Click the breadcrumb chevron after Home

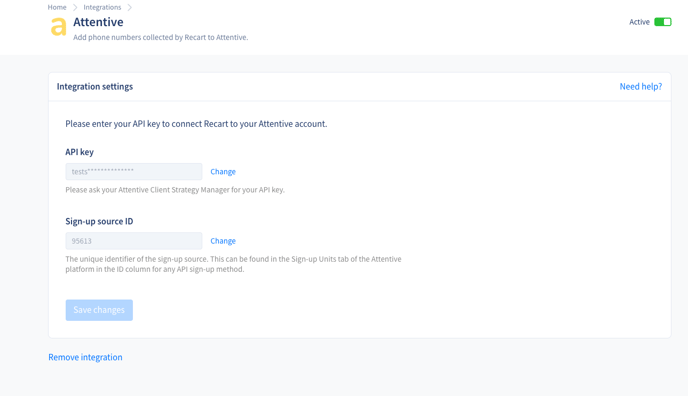[75, 7]
